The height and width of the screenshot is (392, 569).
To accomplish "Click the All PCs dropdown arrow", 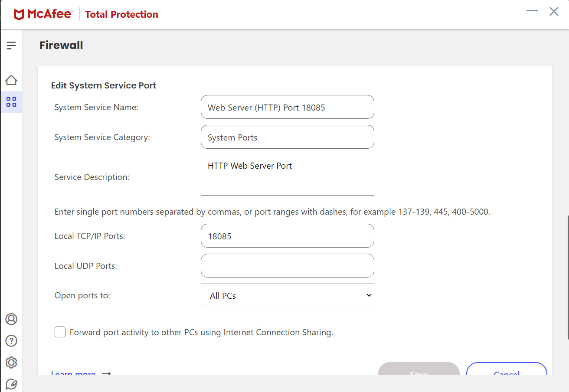I will pos(369,295).
